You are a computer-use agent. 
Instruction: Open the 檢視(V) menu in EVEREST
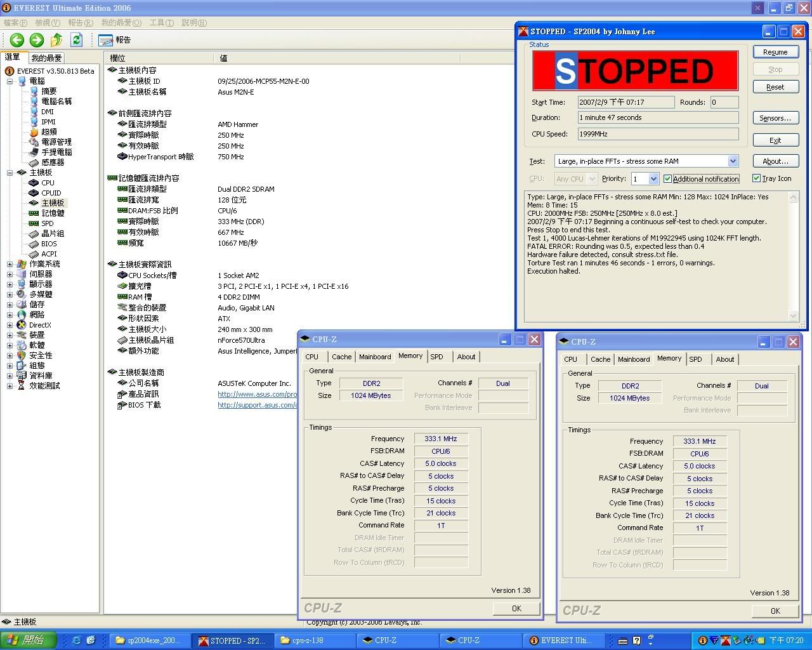(47, 23)
